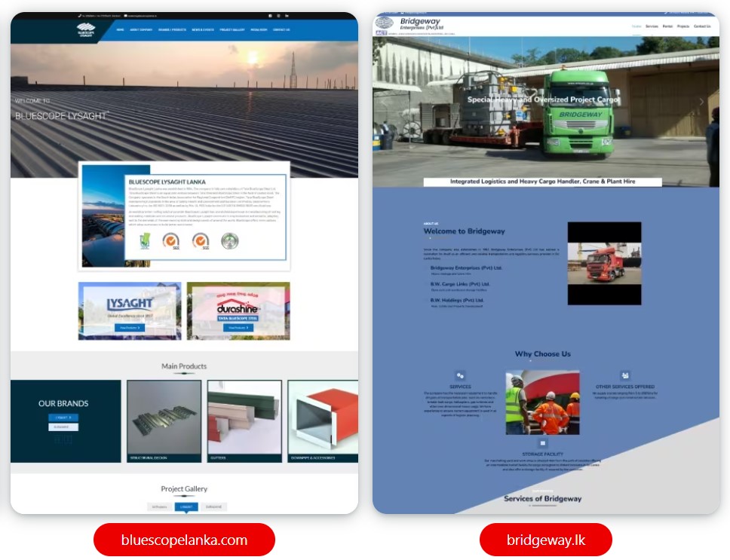Image resolution: width=730 pixels, height=560 pixels.
Task: Click the phone number on the BlueScope top bar
Action: pos(100,16)
